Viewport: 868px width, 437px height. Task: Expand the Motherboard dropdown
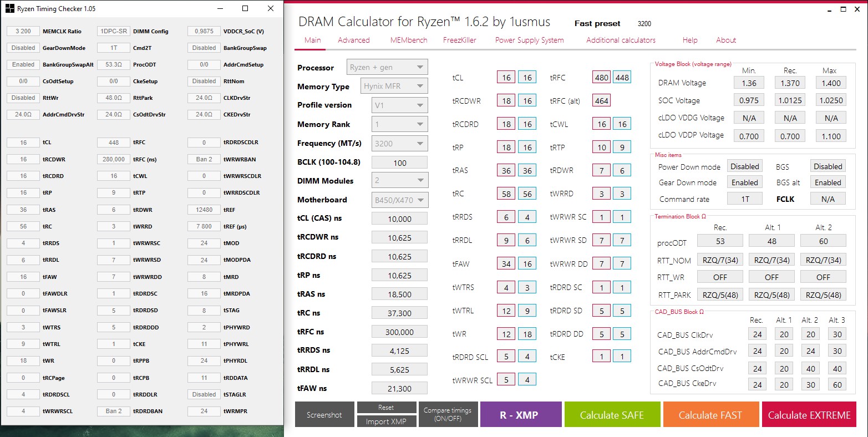click(x=399, y=200)
